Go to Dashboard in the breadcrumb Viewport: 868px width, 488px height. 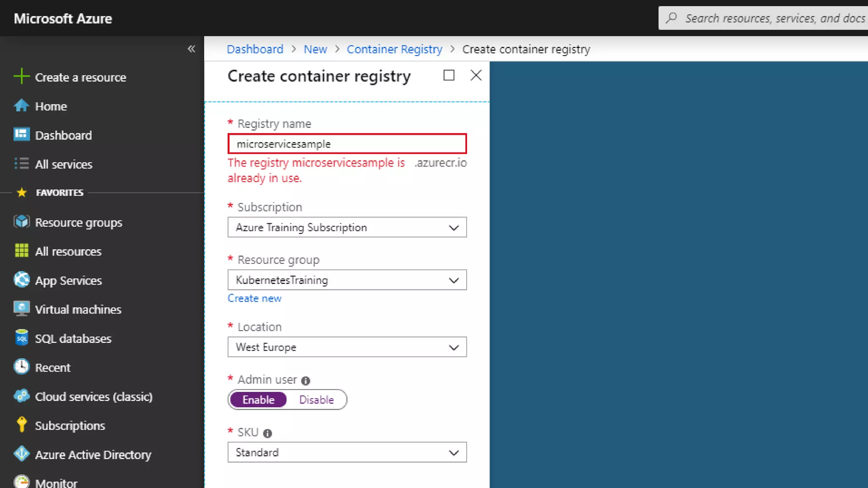coord(255,49)
